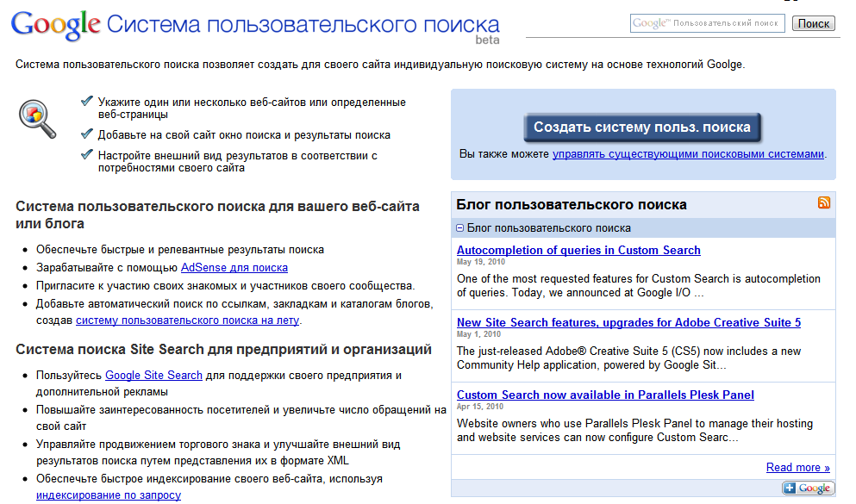
Task: Click the heading Система поиска Site Search для предприятий
Action: point(223,349)
